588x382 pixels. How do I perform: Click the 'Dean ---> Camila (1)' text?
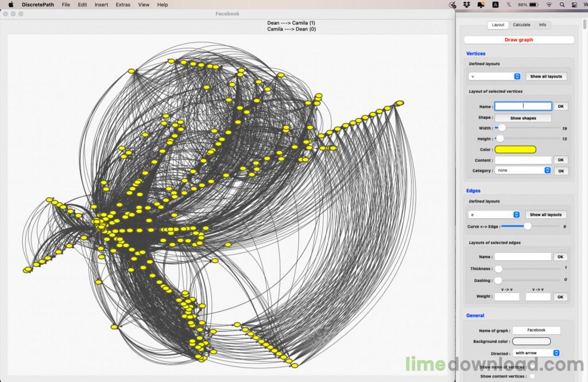[x=291, y=23]
